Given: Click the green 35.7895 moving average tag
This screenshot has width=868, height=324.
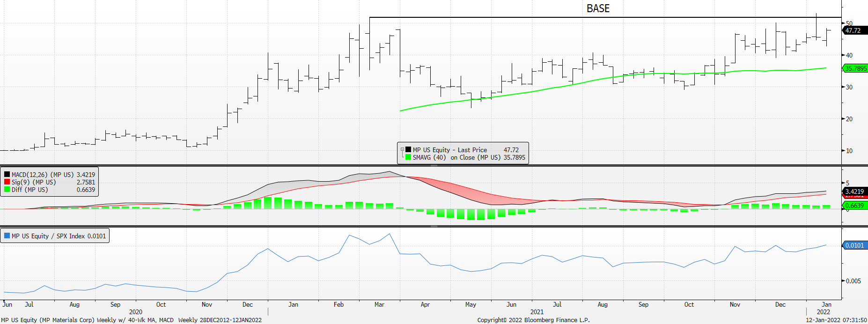Looking at the screenshot, I should click(x=855, y=68).
